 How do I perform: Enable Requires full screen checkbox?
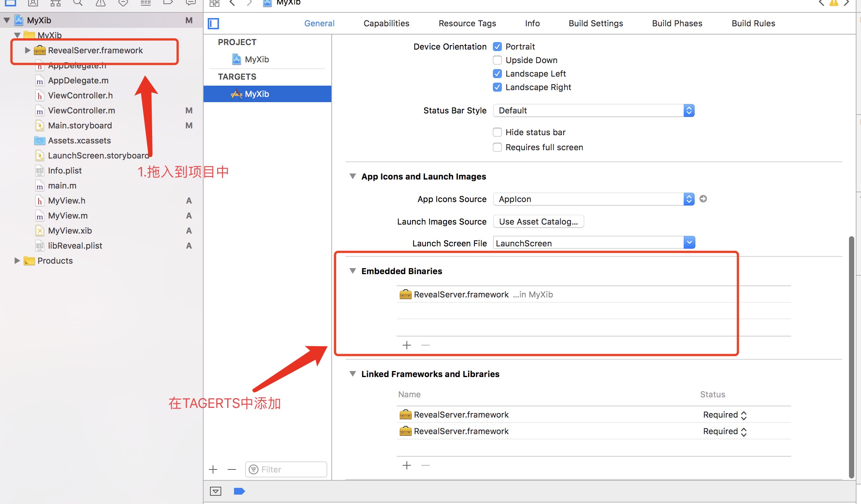point(497,147)
